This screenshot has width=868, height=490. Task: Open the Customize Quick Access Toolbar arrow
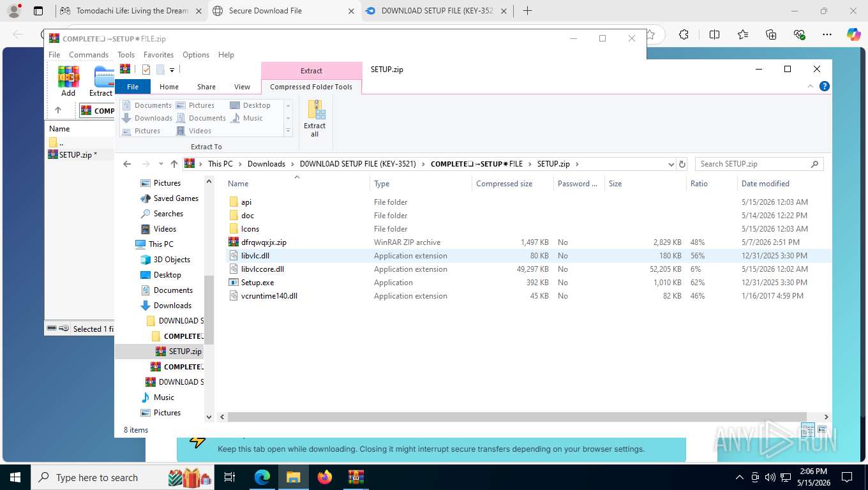pos(172,70)
